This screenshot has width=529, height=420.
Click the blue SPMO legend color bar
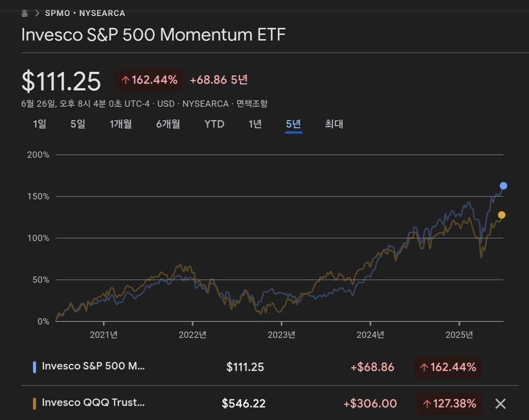coord(35,367)
